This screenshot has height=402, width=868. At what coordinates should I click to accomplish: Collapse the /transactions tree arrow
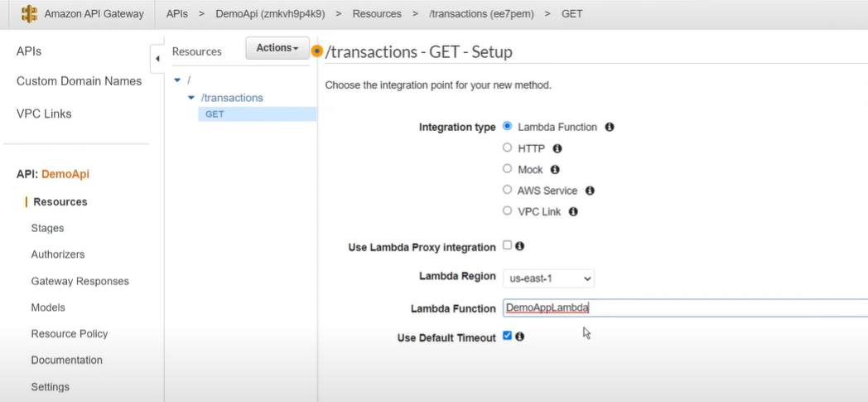pos(191,98)
